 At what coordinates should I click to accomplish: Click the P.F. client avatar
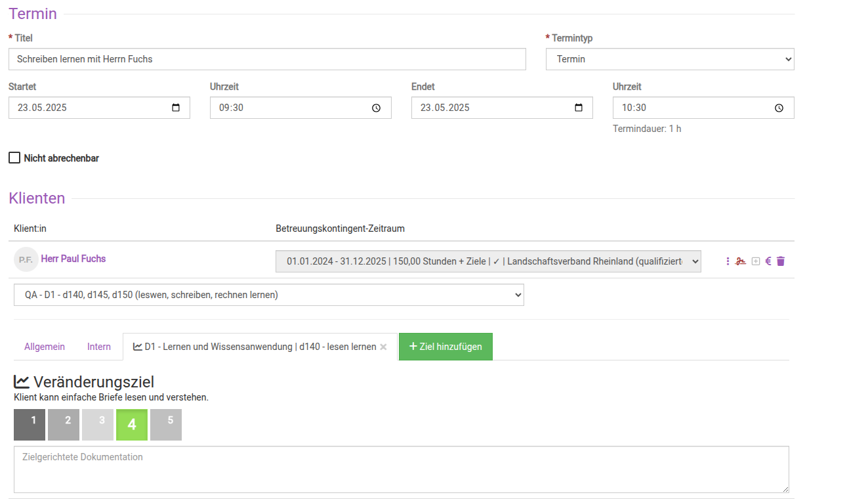(x=26, y=259)
